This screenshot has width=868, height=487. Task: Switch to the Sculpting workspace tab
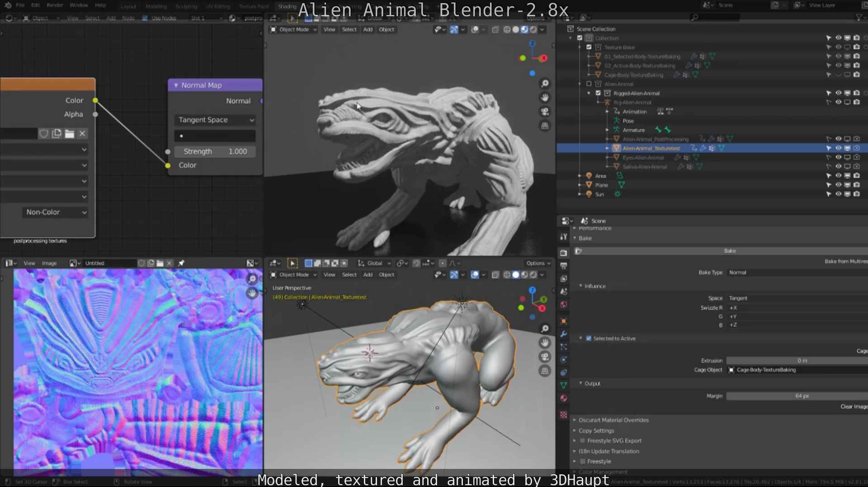coord(186,6)
